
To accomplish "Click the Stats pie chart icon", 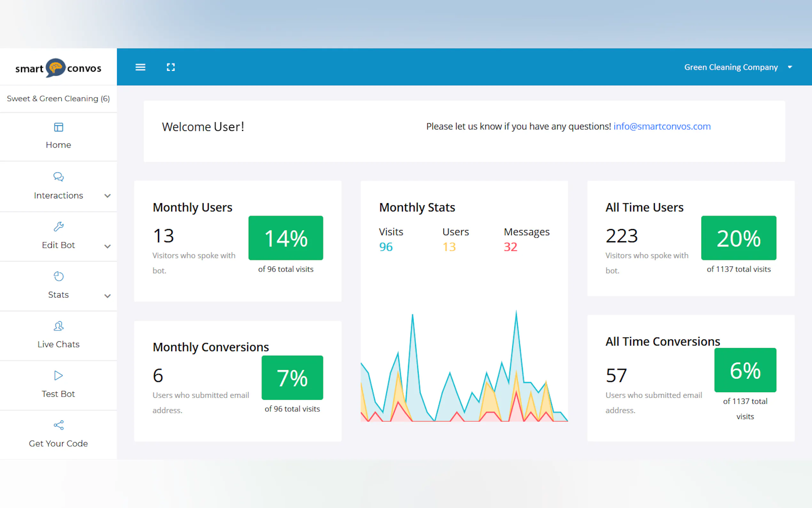I will click(59, 276).
